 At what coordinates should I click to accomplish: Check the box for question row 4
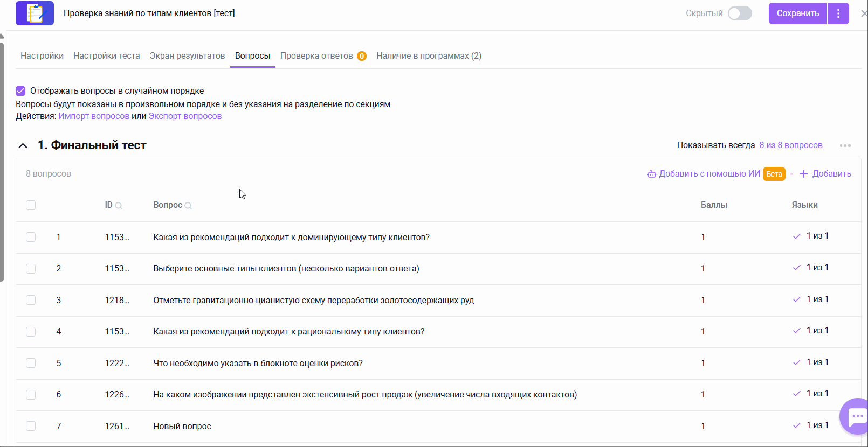point(31,332)
